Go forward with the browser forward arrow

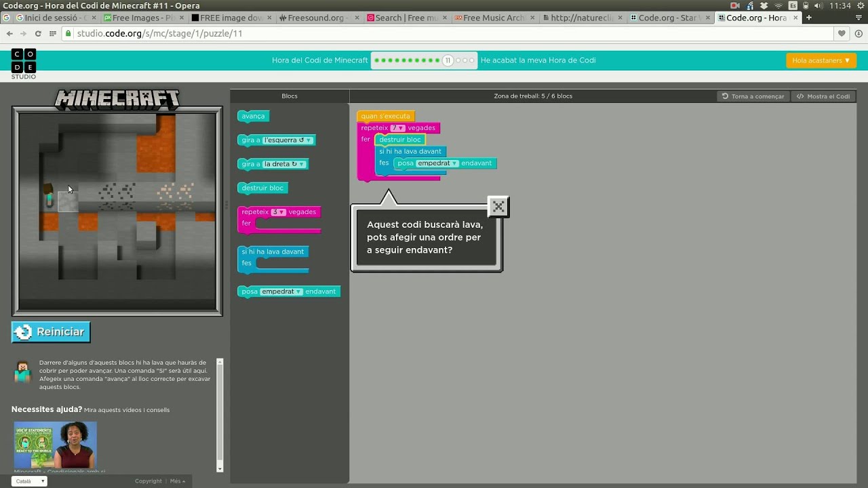point(23,33)
